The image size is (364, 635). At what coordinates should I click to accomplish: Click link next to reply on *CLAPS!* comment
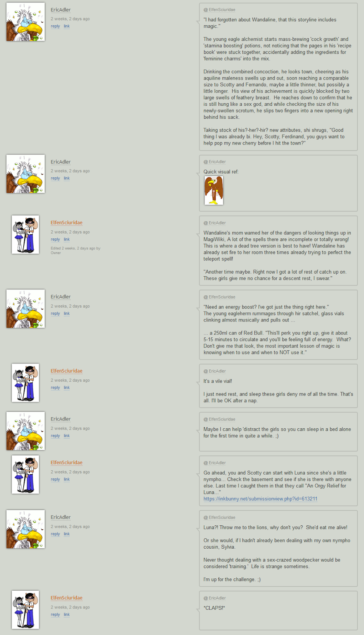point(66,614)
